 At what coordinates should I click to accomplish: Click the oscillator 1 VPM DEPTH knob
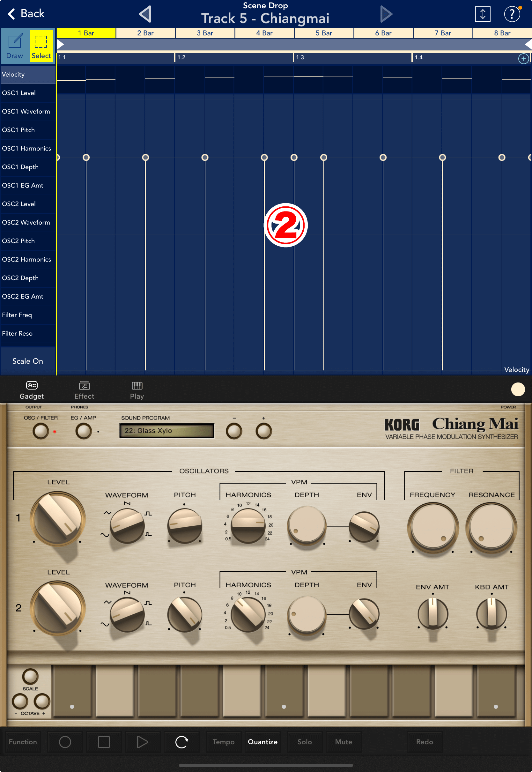coord(307,526)
